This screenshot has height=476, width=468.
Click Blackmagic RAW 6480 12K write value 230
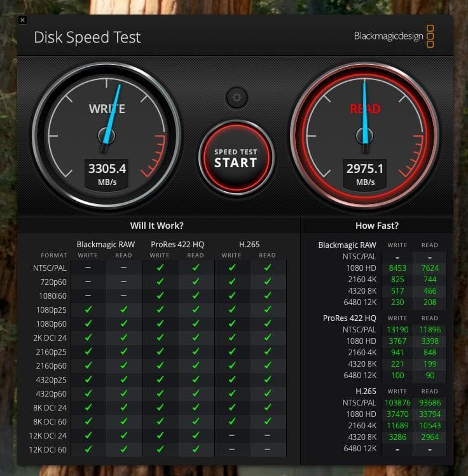click(x=397, y=303)
